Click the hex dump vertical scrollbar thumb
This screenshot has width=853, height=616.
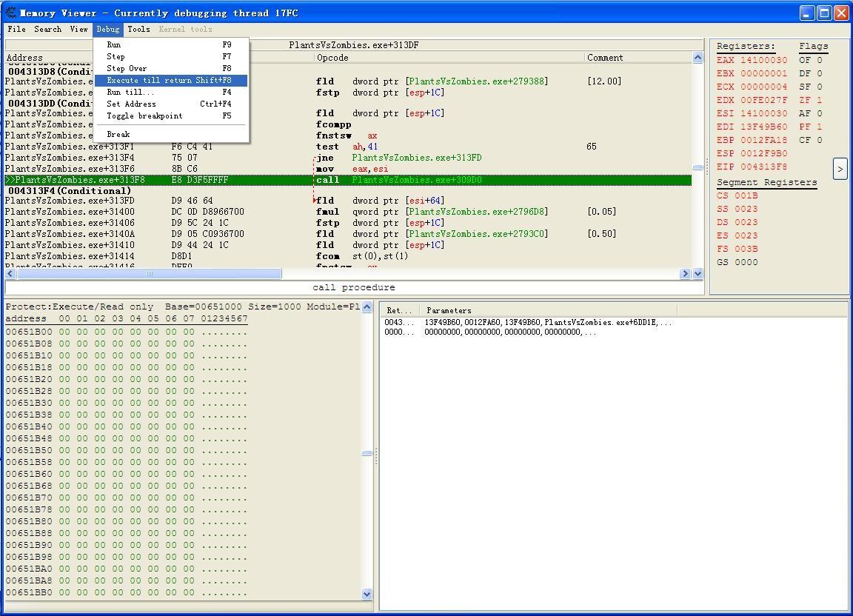[367, 453]
